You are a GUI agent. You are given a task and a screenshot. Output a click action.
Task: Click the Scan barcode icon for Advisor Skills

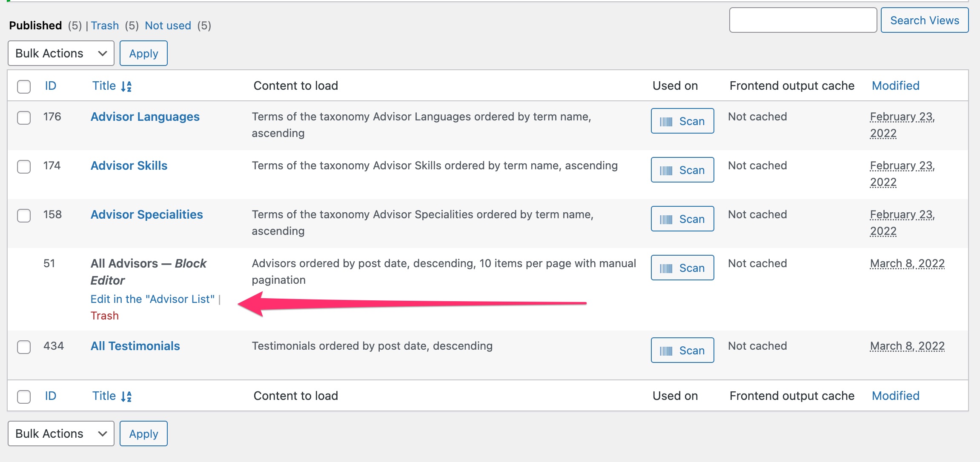(666, 171)
